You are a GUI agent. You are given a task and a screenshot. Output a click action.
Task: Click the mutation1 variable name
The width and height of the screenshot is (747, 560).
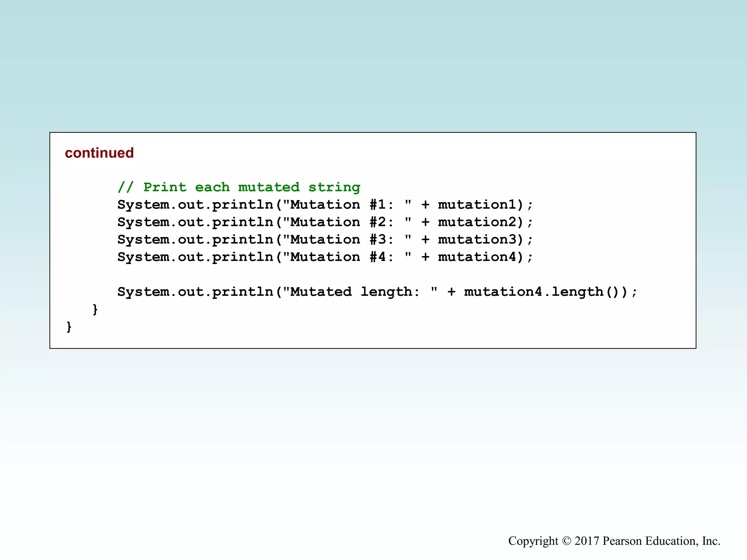477,205
